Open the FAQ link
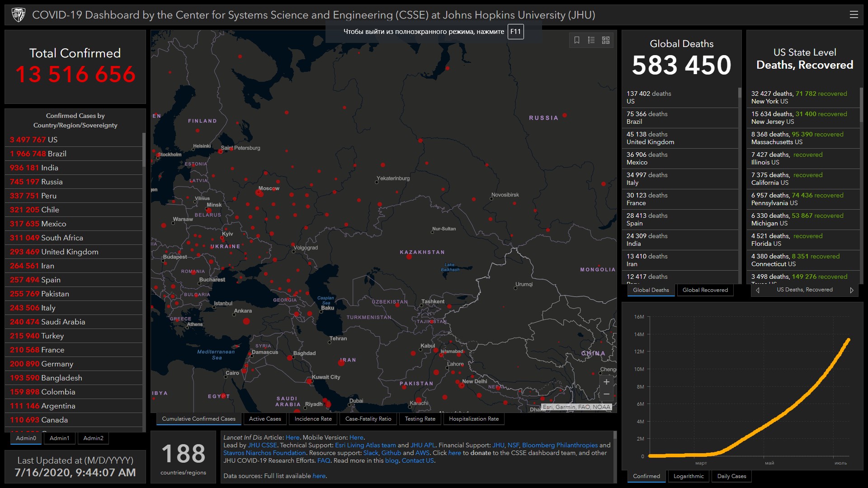The height and width of the screenshot is (488, 868). (324, 460)
